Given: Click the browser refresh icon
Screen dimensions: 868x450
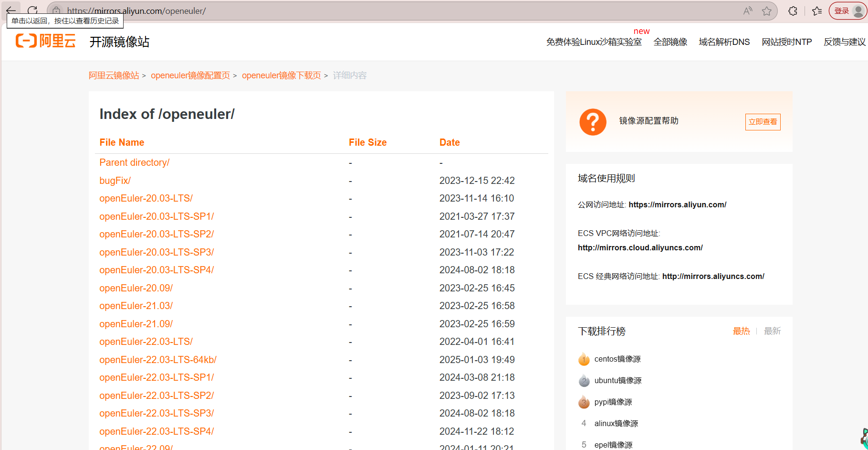Looking at the screenshot, I should coord(32,11).
